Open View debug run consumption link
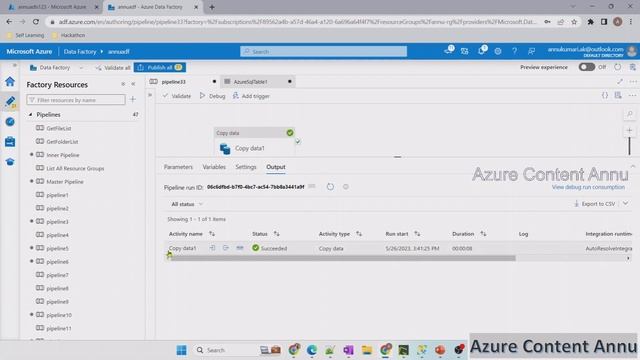Image resolution: width=640 pixels, height=360 pixels. tap(588, 187)
